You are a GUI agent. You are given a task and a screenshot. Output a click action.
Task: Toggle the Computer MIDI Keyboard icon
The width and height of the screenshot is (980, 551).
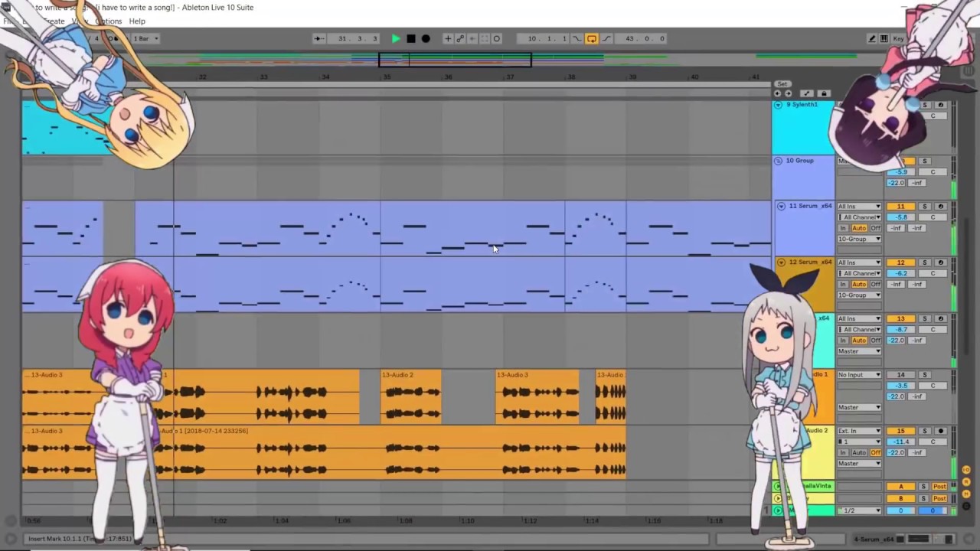(884, 38)
